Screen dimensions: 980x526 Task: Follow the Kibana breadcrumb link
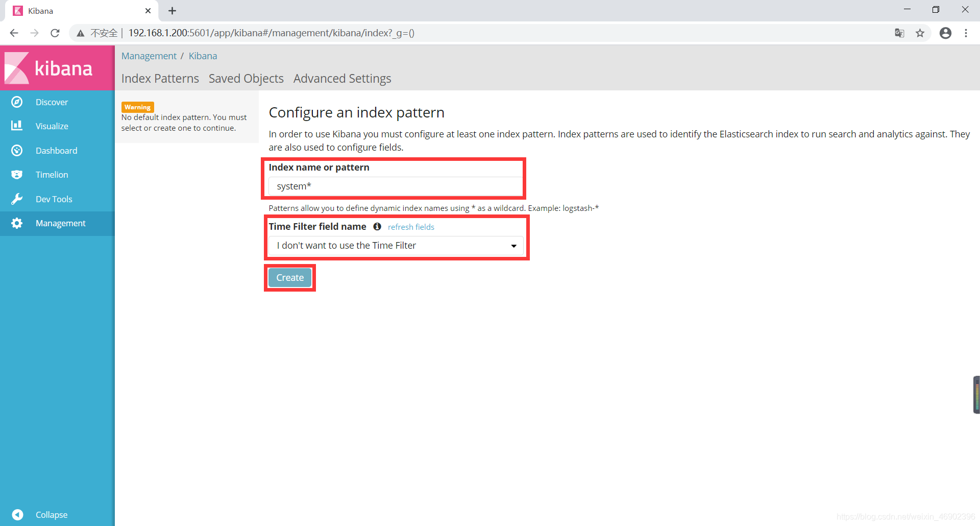click(x=203, y=56)
